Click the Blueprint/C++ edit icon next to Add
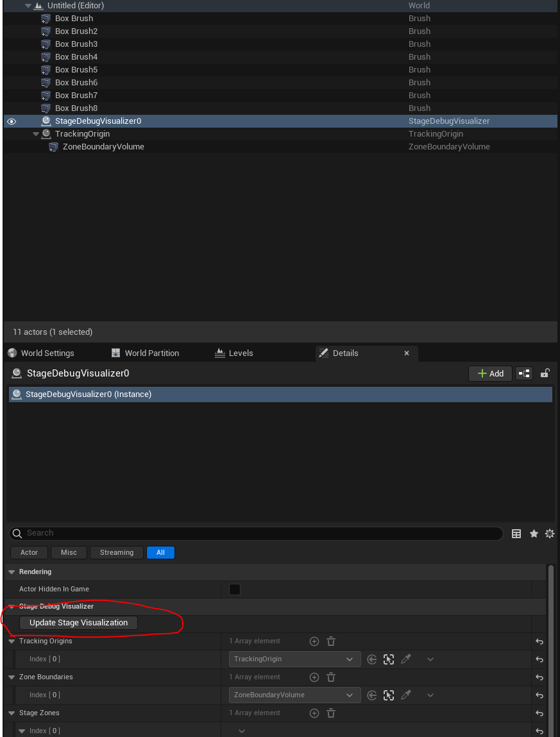 pyautogui.click(x=524, y=373)
